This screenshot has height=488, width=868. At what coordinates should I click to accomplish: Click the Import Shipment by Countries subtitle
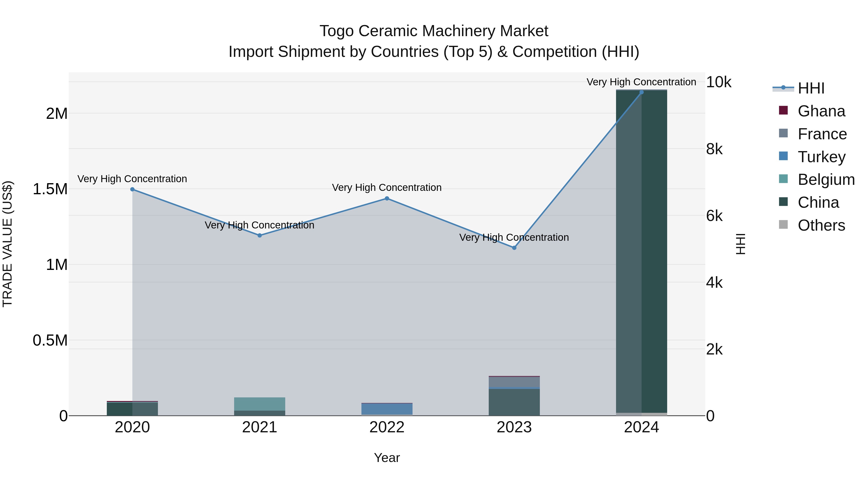pos(434,52)
